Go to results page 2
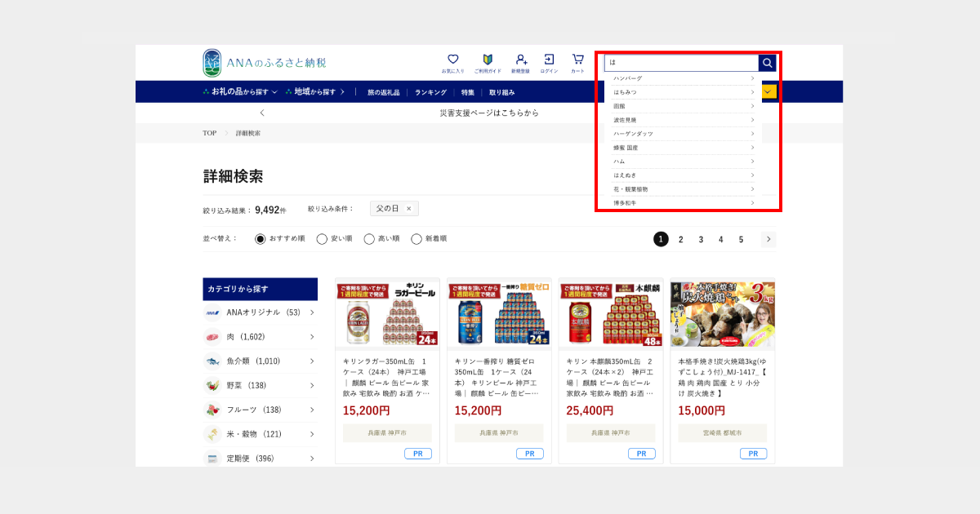The height and width of the screenshot is (514, 980). coord(680,239)
